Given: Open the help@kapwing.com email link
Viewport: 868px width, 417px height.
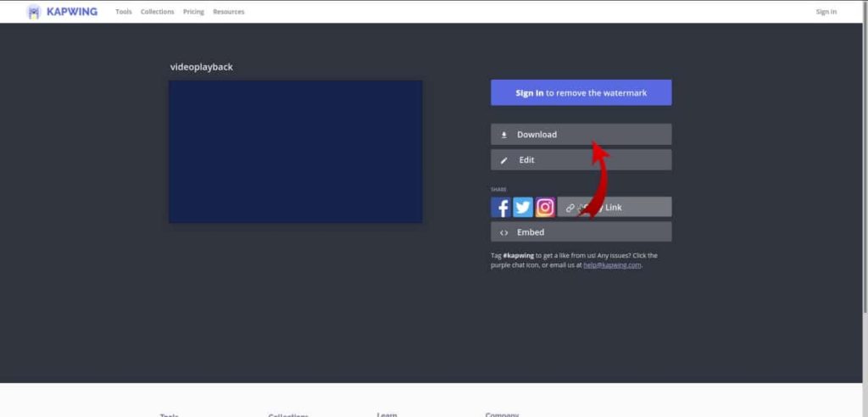Looking at the screenshot, I should pyautogui.click(x=612, y=265).
